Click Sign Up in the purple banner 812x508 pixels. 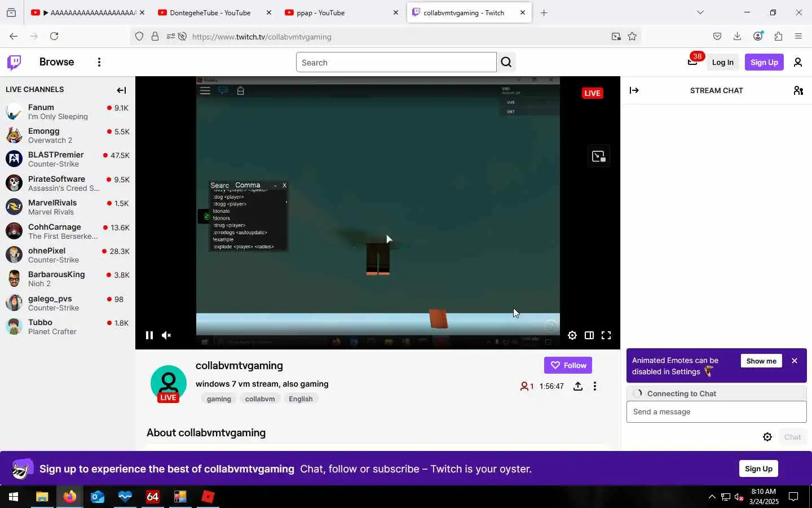pyautogui.click(x=758, y=468)
